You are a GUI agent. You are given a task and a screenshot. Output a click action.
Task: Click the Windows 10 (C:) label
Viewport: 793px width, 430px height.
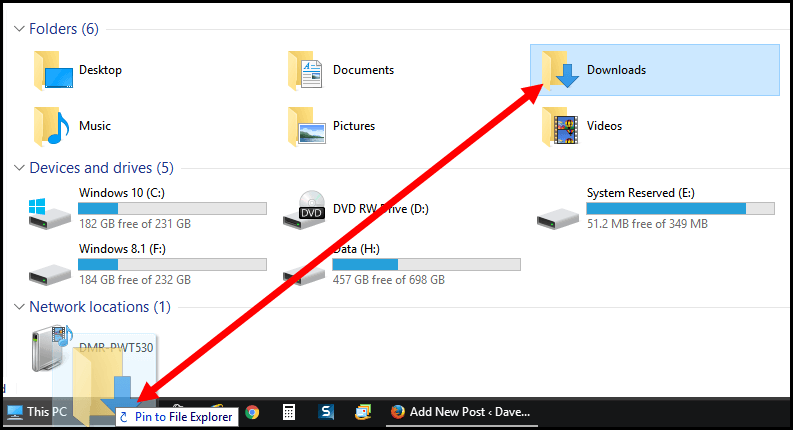[x=122, y=193]
